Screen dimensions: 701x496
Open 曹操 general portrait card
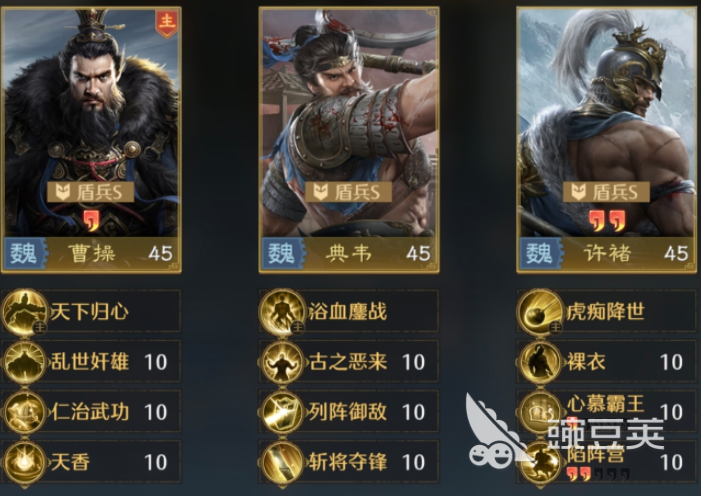(x=91, y=140)
